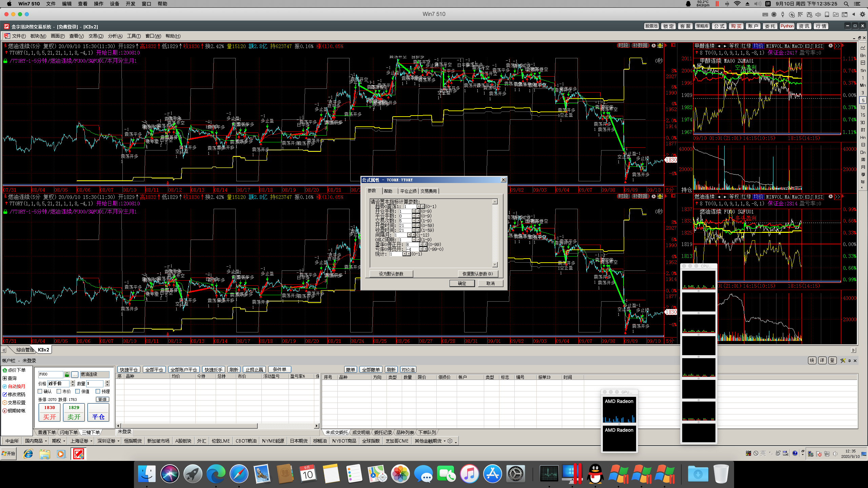Click the 盈率0停正开 value field
The image size is (868, 488).
pyautogui.click(x=412, y=244)
